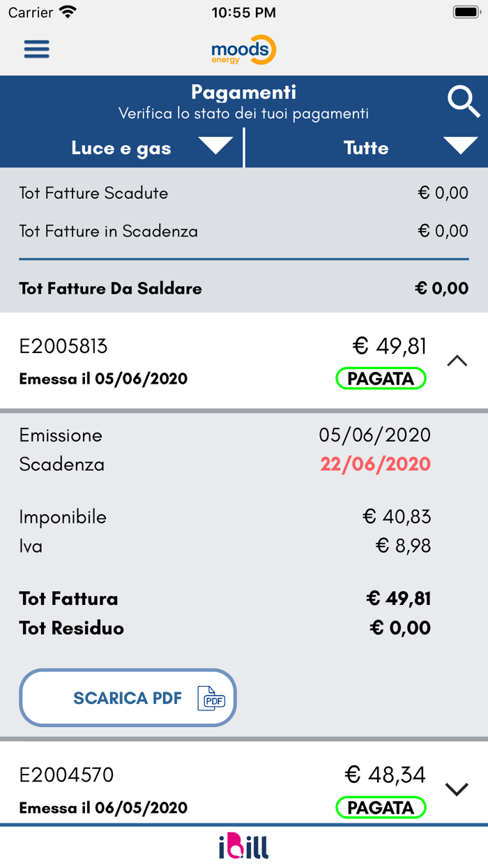
Task: Tap the PDF file icon
Action: [x=211, y=698]
